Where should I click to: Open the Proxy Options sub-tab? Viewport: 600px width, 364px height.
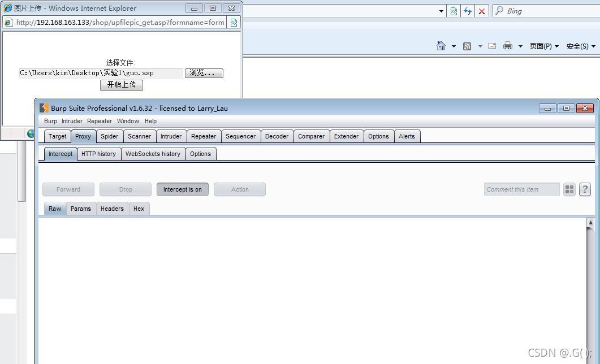(x=201, y=154)
